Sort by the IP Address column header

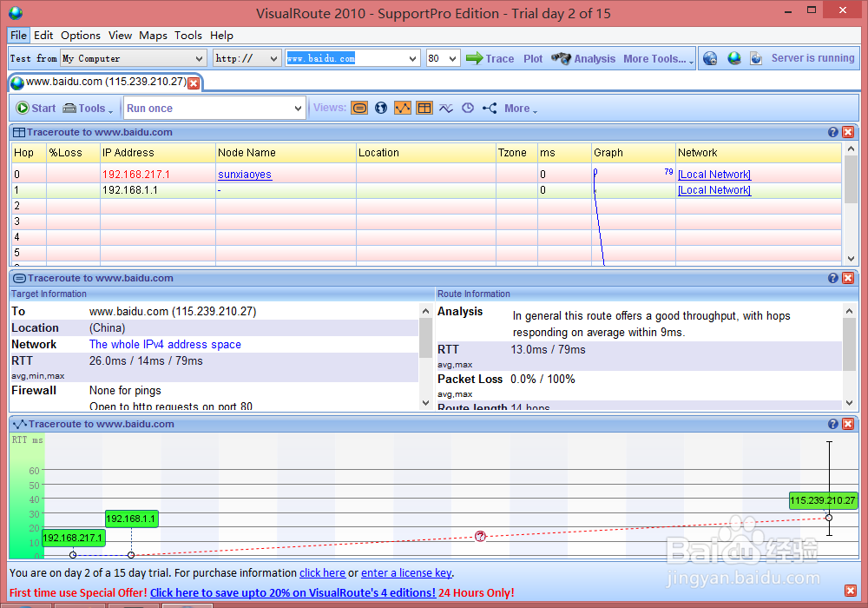pos(158,153)
